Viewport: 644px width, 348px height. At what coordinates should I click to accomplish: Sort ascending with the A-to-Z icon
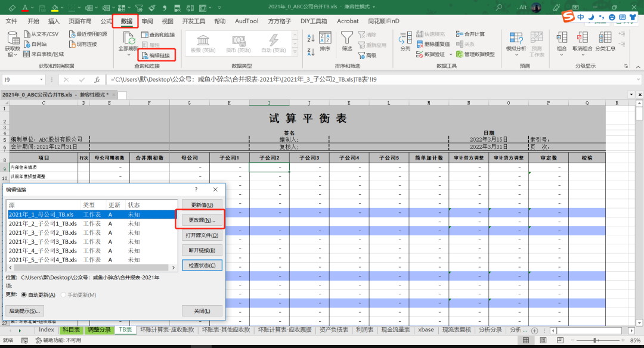coord(311,38)
